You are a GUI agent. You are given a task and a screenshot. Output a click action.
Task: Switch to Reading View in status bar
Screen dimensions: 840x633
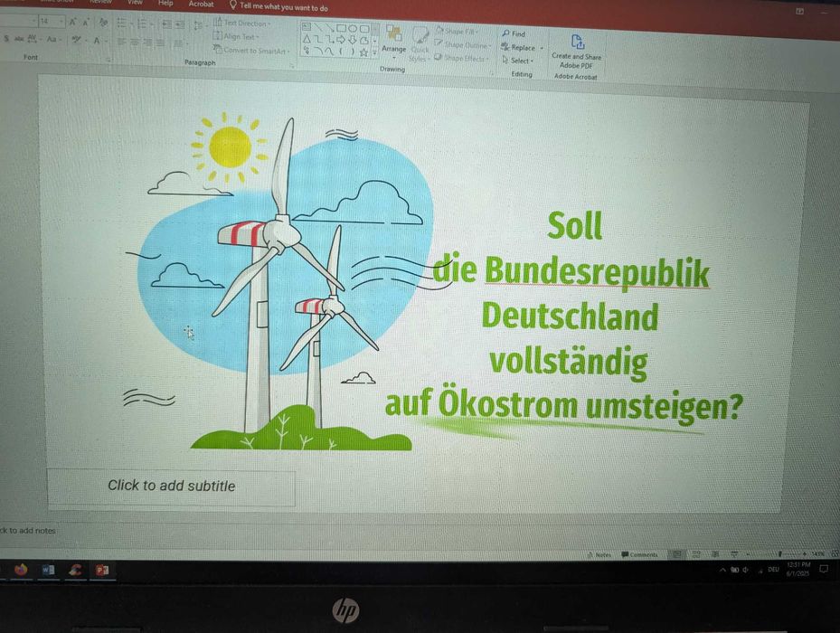pyautogui.click(x=714, y=554)
